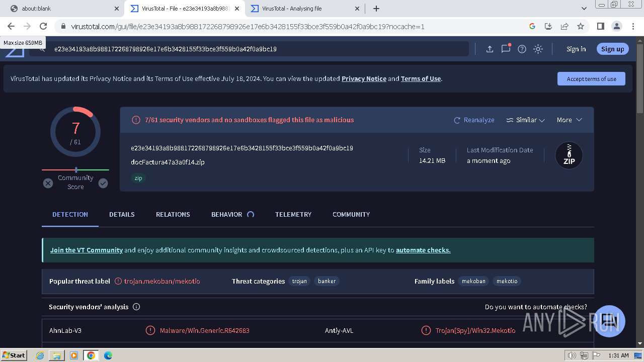Click the automate checks link

coord(423,250)
